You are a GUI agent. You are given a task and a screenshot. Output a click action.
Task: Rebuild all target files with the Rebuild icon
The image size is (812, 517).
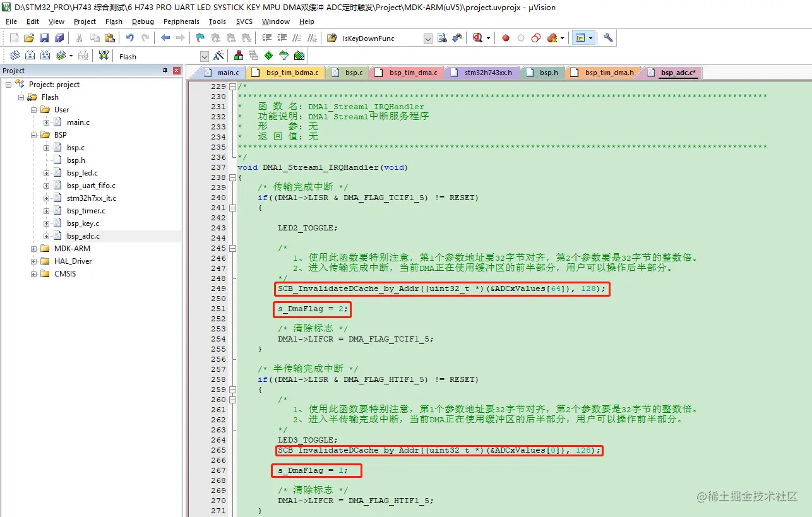click(x=45, y=56)
